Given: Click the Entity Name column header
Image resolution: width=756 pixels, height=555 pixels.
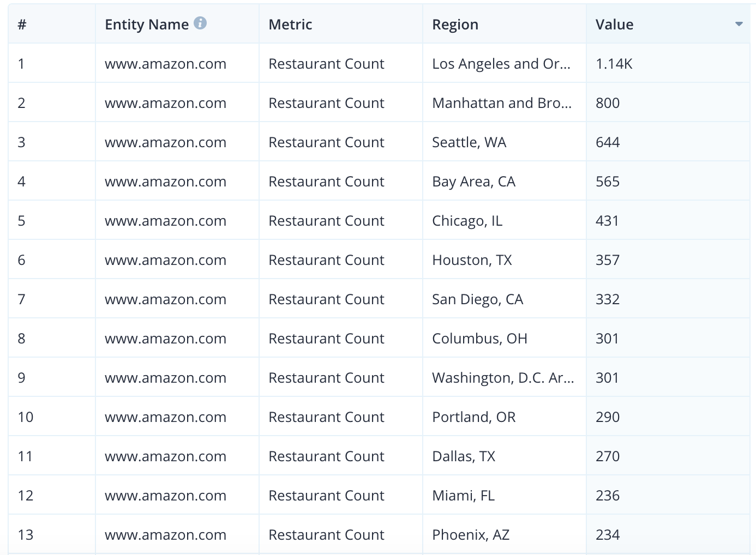Looking at the screenshot, I should 147,24.
